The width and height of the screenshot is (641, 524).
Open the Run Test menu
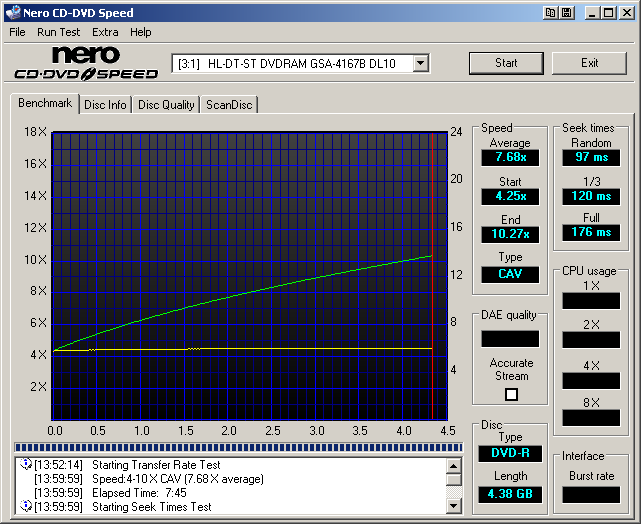59,32
